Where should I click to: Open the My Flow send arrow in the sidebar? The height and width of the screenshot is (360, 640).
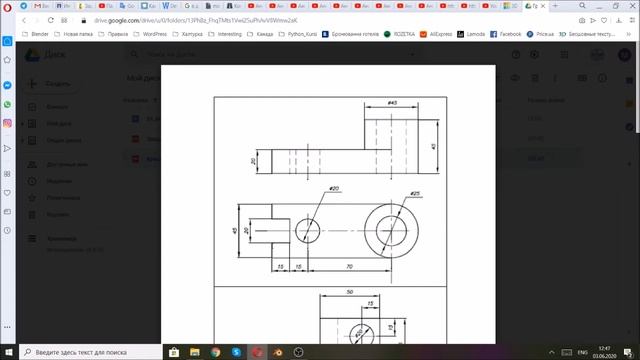pos(7,149)
